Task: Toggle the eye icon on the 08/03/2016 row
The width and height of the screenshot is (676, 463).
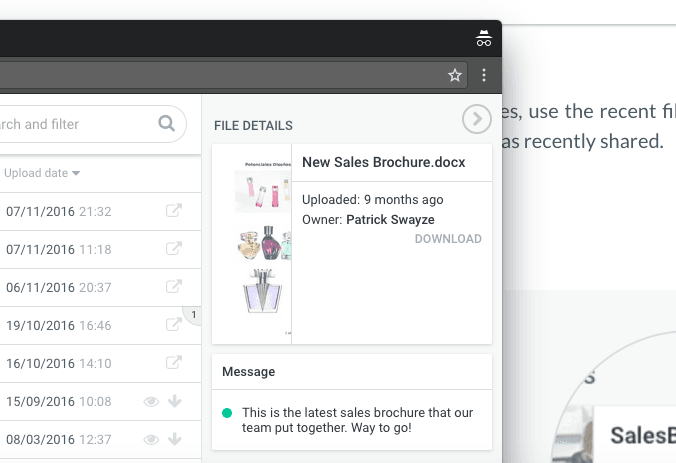Action: tap(151, 439)
